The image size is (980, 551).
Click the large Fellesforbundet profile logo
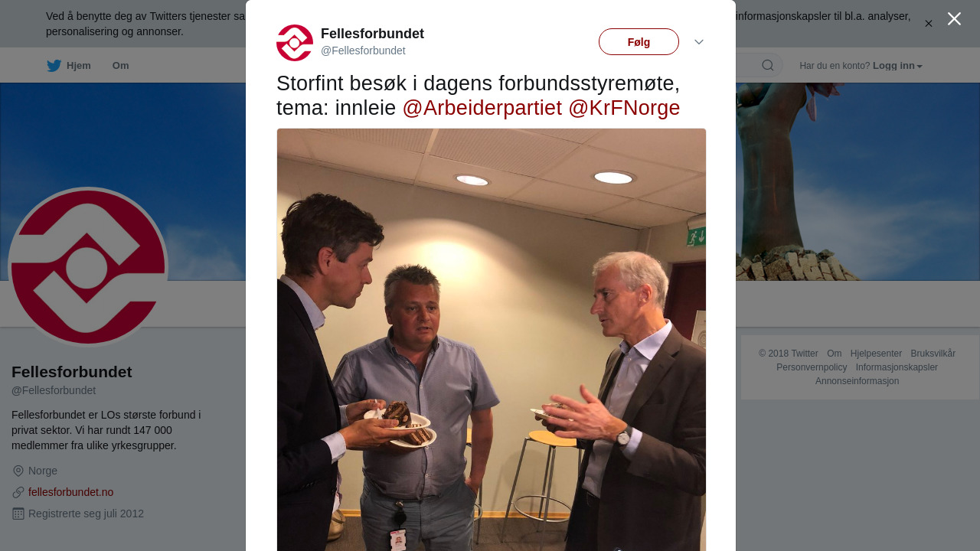(x=88, y=267)
